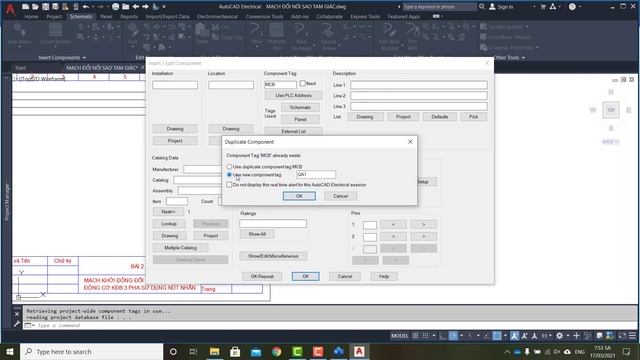This screenshot has width=640, height=360.
Task: Open the Sign In dropdown arrow
Action: [x=534, y=7]
